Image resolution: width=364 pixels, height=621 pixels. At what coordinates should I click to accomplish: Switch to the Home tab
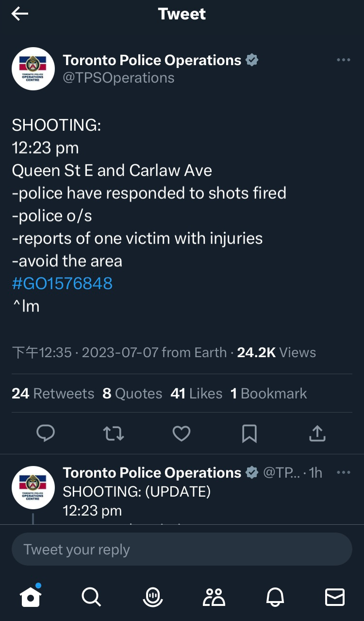click(x=31, y=596)
